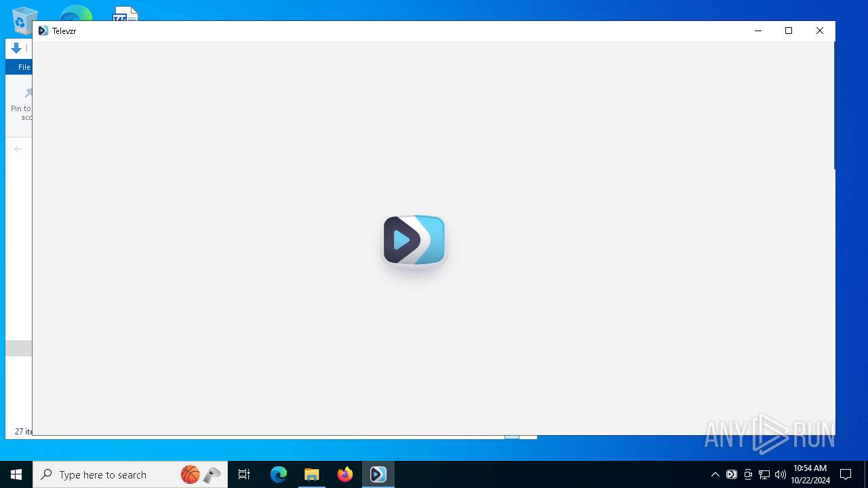
Task: Close the Televzr window
Action: click(x=820, y=30)
